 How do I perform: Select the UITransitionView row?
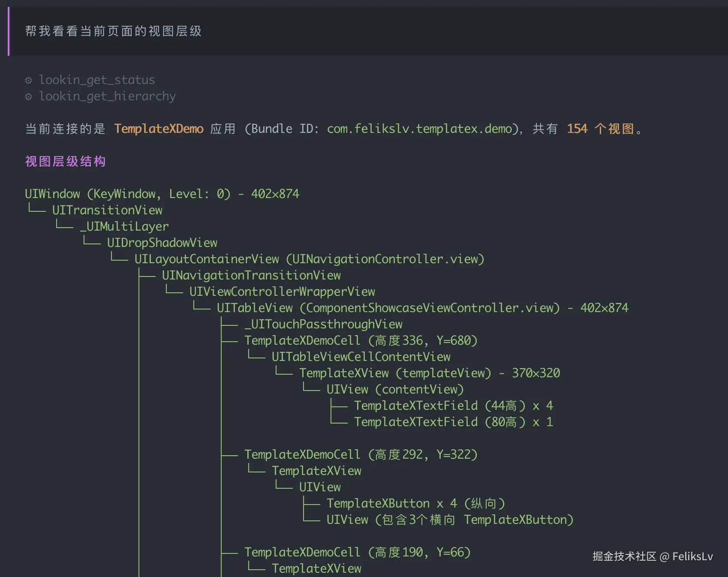(x=107, y=210)
